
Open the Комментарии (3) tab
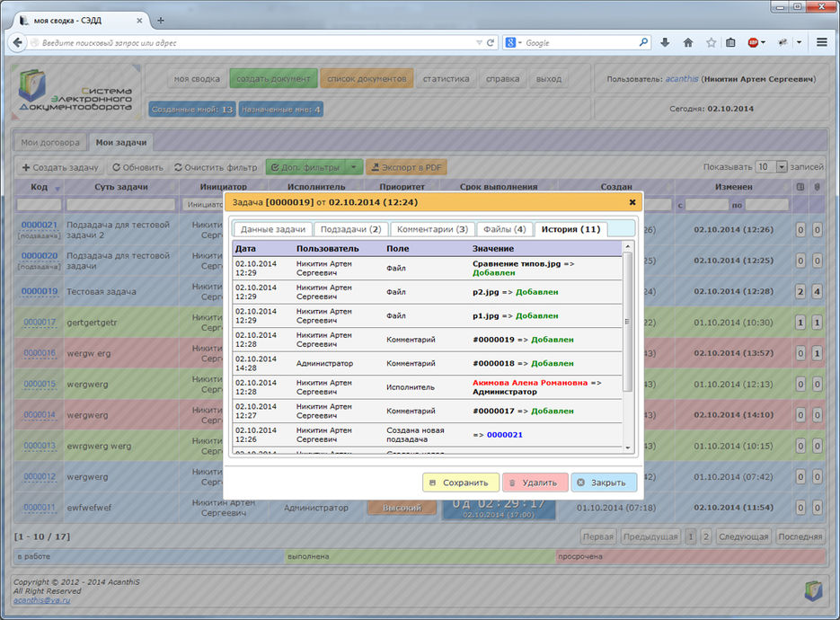click(432, 229)
